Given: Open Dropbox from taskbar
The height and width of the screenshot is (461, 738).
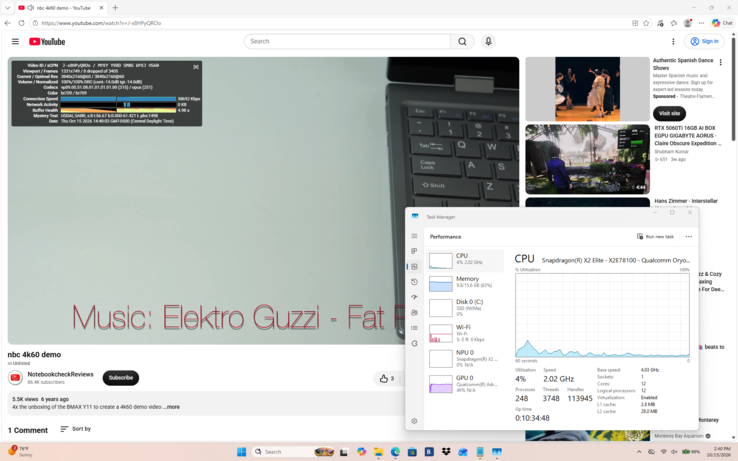Looking at the screenshot, I should [x=446, y=452].
